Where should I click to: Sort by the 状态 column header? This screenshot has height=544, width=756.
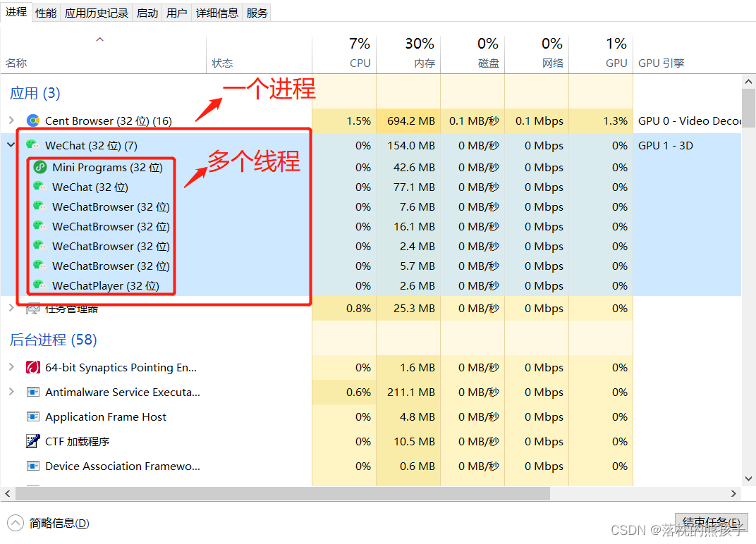259,54
